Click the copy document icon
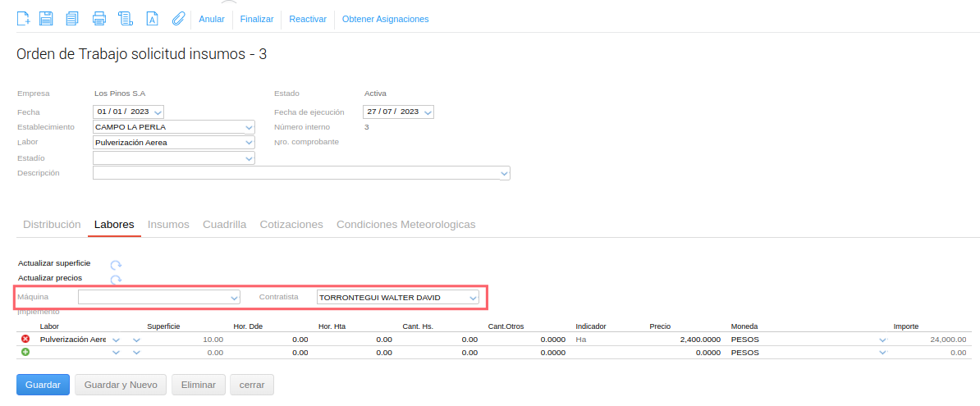 [x=72, y=18]
